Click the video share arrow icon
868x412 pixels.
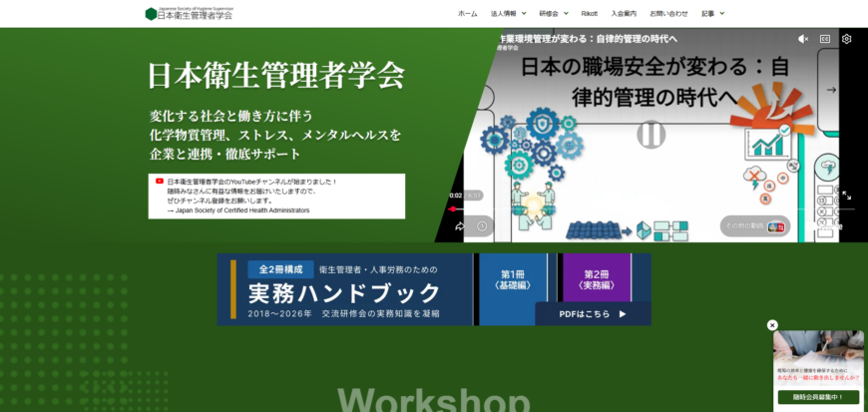tap(460, 225)
